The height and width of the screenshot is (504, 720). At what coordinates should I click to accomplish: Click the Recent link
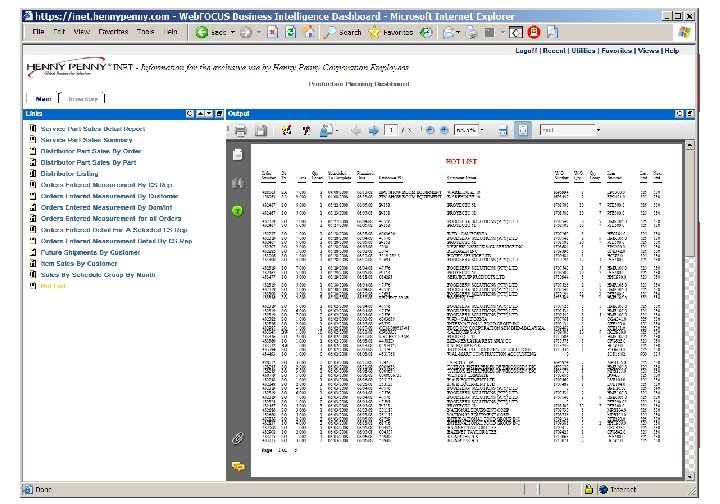coord(554,50)
